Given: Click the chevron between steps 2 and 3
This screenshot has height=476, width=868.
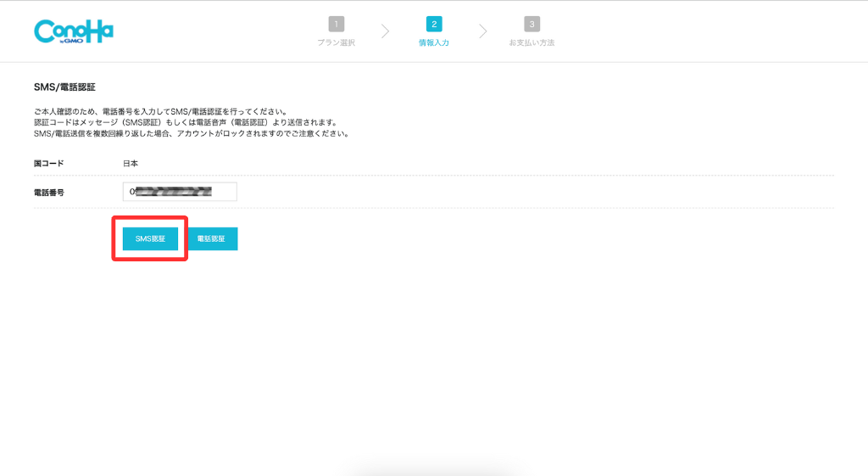Looking at the screenshot, I should [483, 31].
